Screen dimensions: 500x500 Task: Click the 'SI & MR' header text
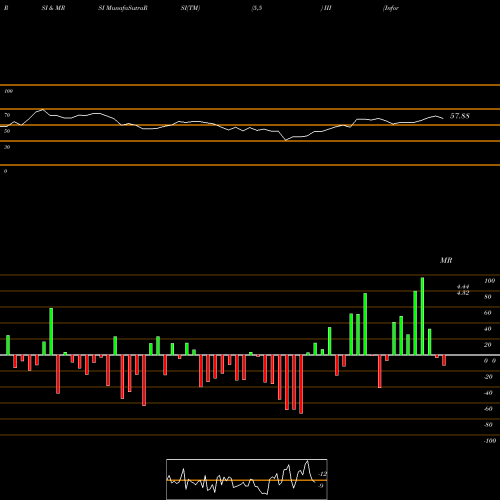(53, 8)
